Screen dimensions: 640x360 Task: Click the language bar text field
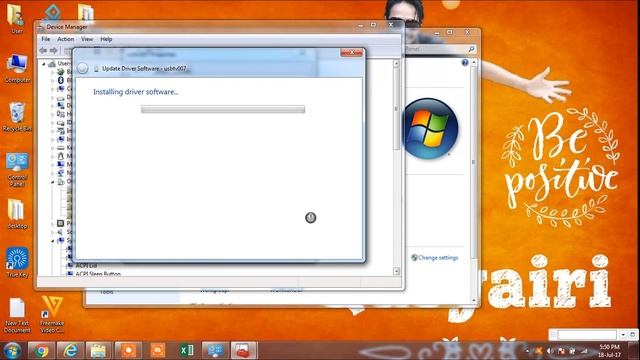click(587, 335)
